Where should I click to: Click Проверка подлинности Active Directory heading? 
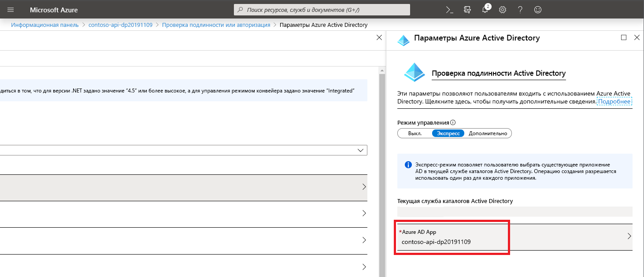pos(499,74)
